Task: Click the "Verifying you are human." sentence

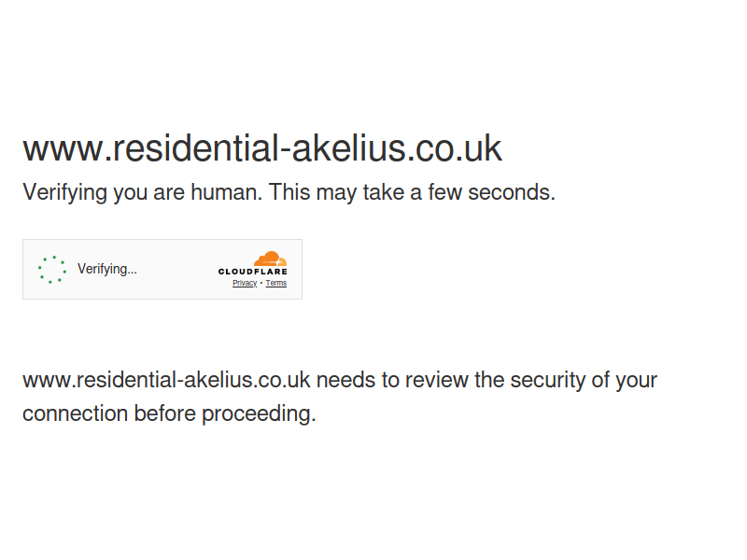Action: pyautogui.click(x=143, y=193)
